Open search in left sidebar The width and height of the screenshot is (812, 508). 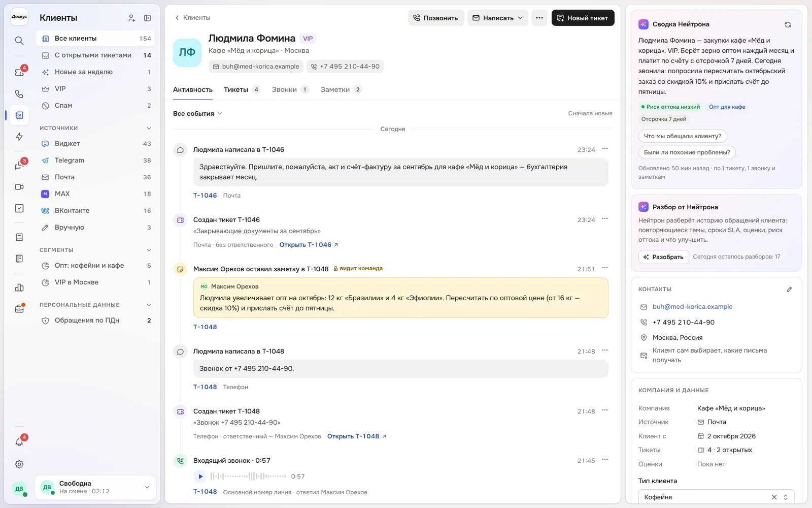point(19,41)
